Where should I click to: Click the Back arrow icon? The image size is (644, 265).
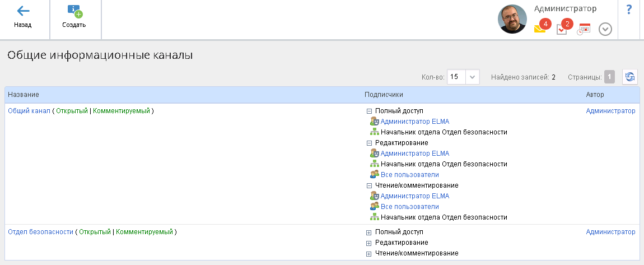[23, 11]
